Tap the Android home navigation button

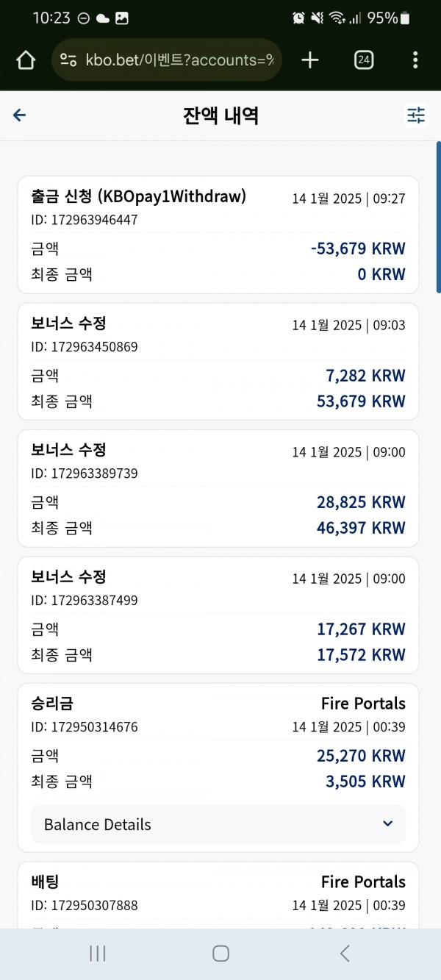(x=220, y=954)
